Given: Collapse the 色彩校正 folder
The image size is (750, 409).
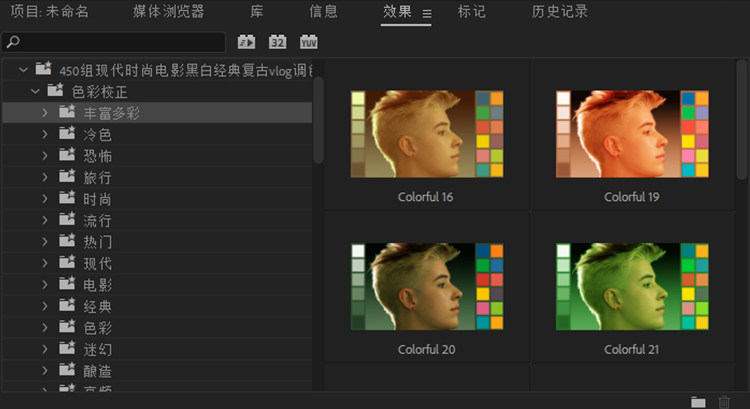Looking at the screenshot, I should (35, 91).
